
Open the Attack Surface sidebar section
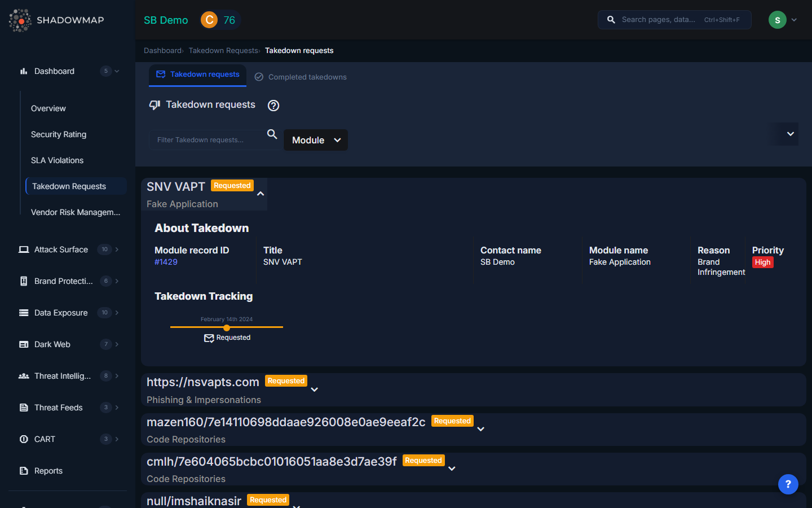pyautogui.click(x=61, y=249)
